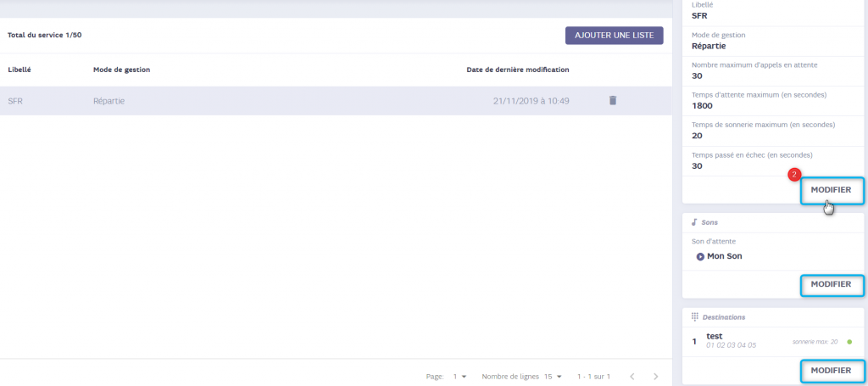The width and height of the screenshot is (868, 386).
Task: Click the 1 - 1 sur 1 pagination text
Action: (x=593, y=377)
